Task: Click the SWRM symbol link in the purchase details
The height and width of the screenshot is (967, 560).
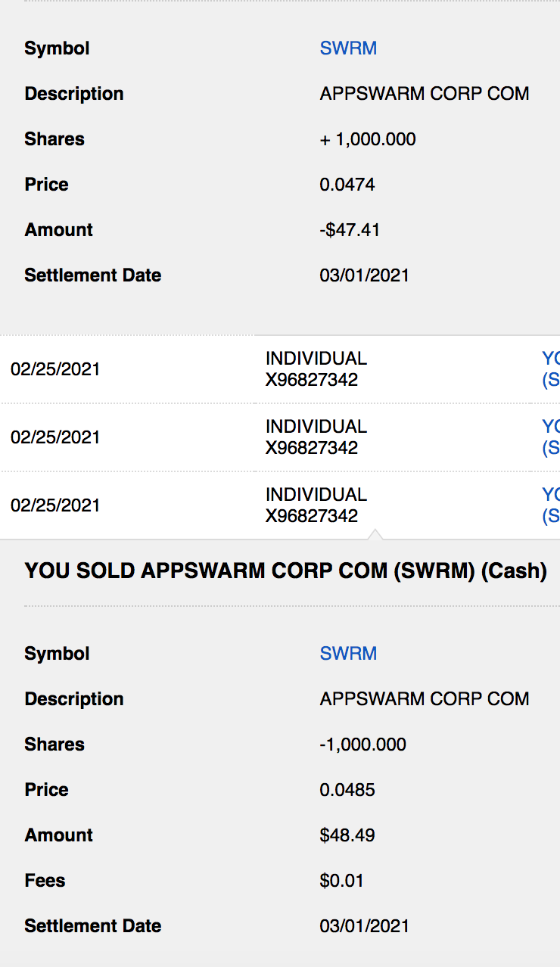Action: pyautogui.click(x=348, y=48)
